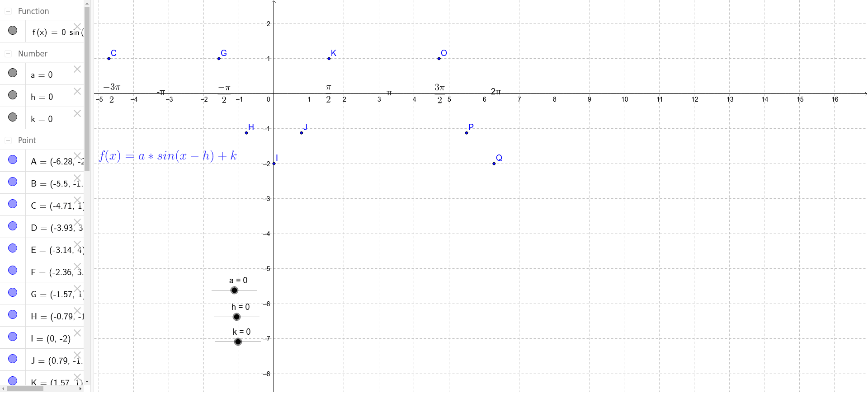Hide point G using its visibility circle

point(13,292)
